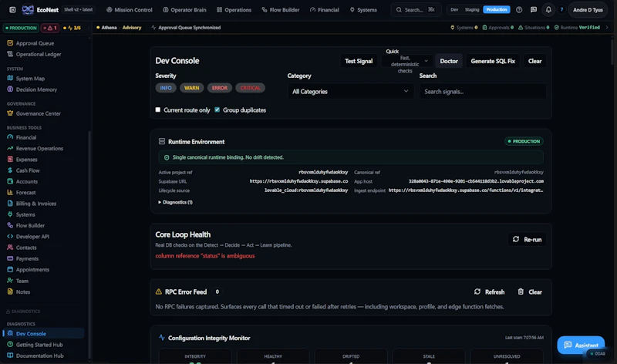Open the Quick checks mode dropdown
The height and width of the screenshot is (364, 617).
coord(407,61)
